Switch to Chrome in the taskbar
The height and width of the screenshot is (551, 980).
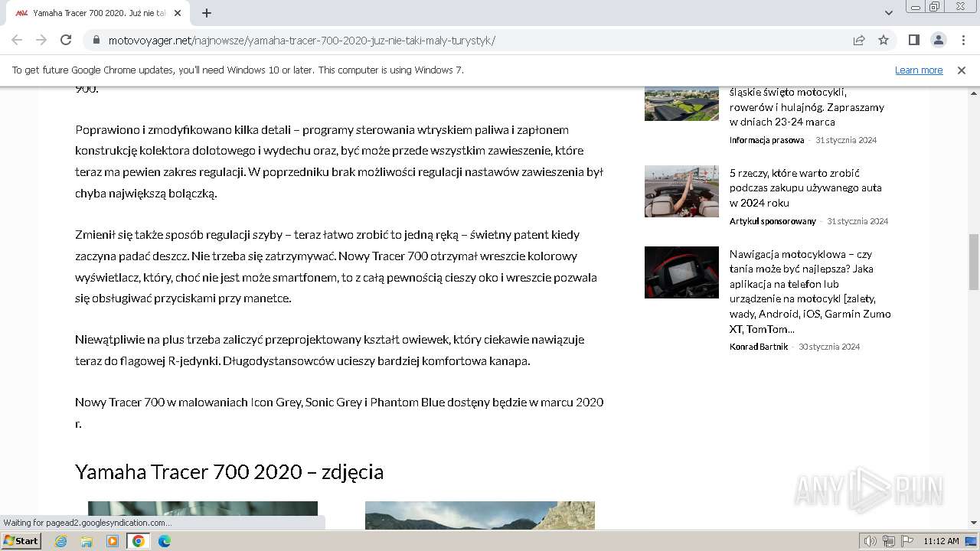tap(139, 541)
